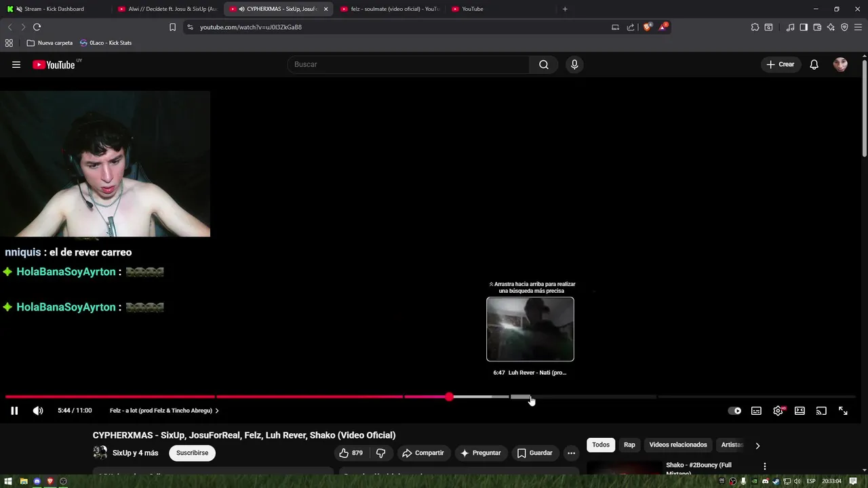
Task: Expand chapter title Felz - a lot
Action: tap(164, 411)
